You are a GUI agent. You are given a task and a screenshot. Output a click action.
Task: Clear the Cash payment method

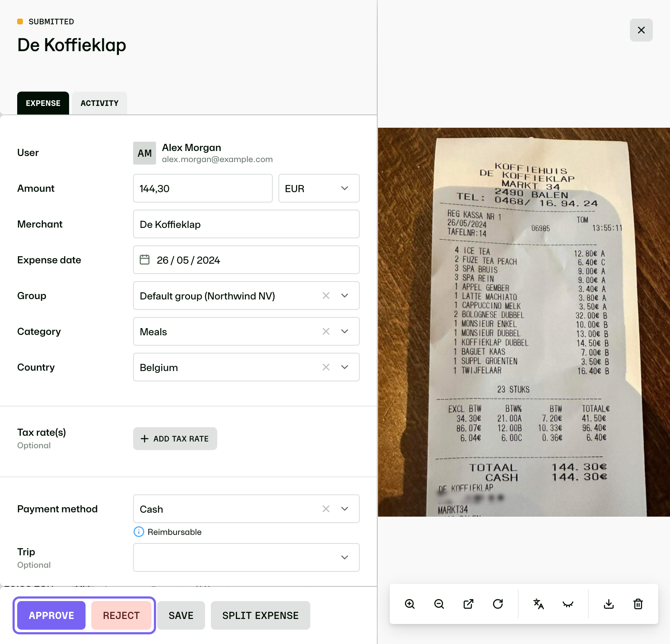click(326, 509)
